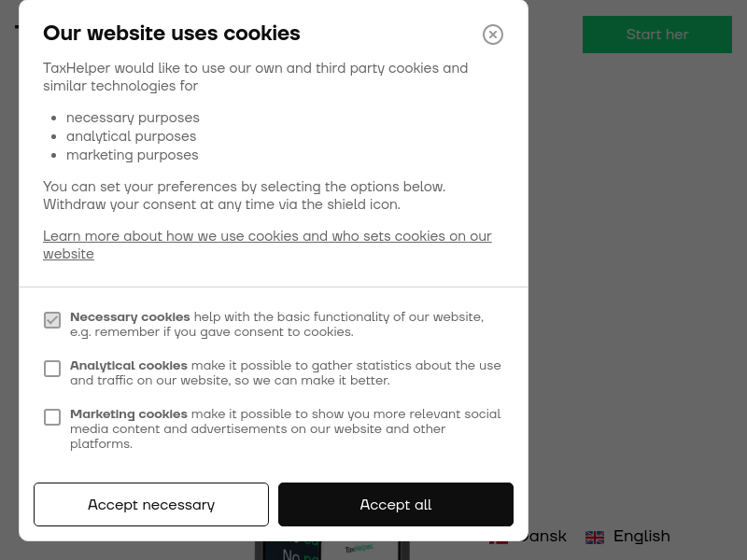Toggle the Necessary cookies checkbox
Screen dimensions: 747x560
click(52, 320)
